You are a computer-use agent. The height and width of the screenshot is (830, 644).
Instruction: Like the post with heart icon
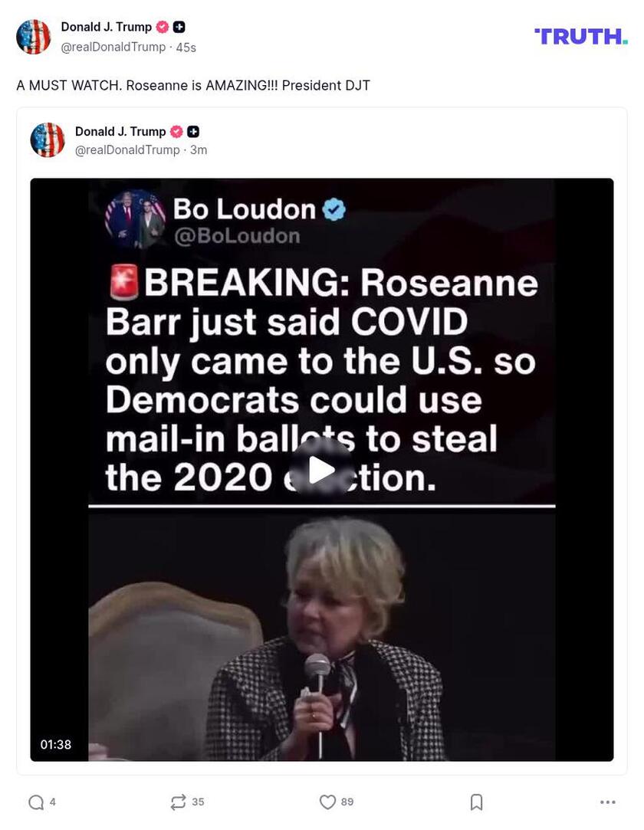click(328, 802)
